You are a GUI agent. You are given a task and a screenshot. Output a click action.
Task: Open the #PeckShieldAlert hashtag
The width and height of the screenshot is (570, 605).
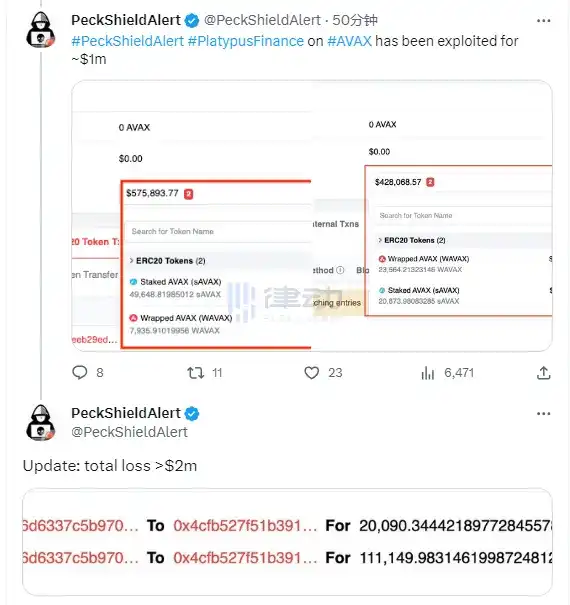point(128,41)
